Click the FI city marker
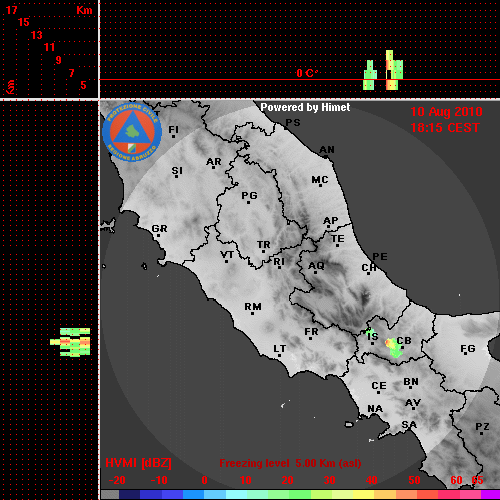This screenshot has height=500, width=500. point(173,137)
